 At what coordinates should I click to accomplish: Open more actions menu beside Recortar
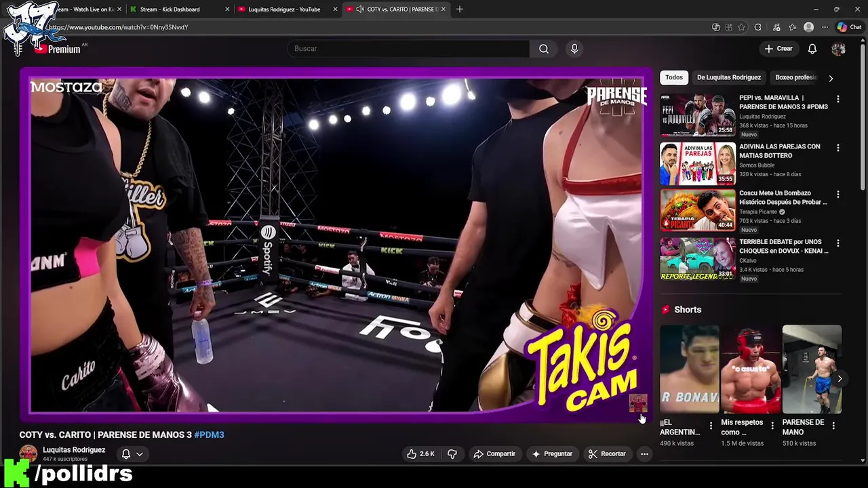[x=644, y=454]
